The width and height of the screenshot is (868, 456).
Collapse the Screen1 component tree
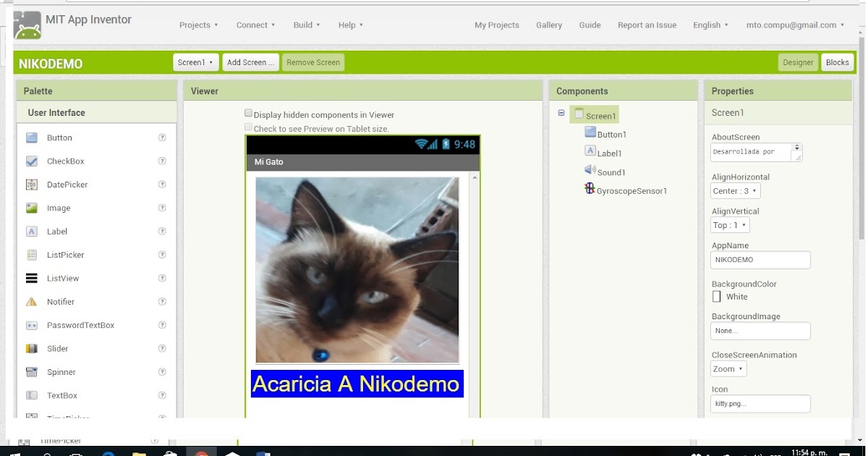pos(561,114)
